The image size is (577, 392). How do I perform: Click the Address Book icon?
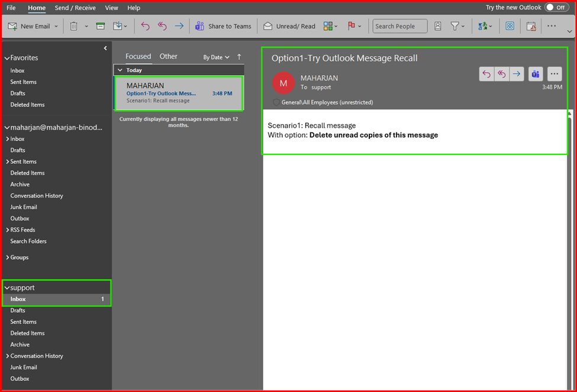(x=438, y=26)
